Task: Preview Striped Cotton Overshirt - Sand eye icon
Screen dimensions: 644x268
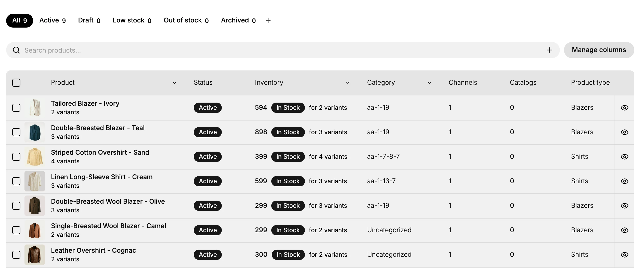Action: 624,157
